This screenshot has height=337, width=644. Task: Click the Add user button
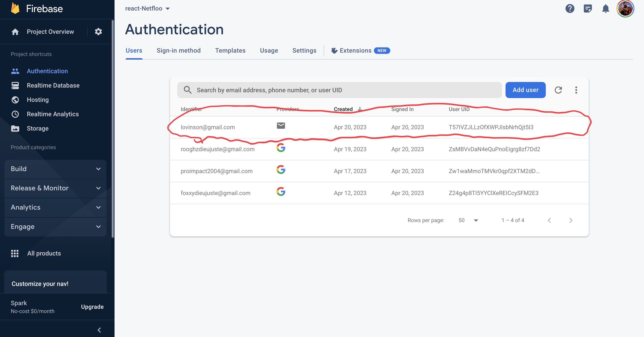pyautogui.click(x=525, y=90)
